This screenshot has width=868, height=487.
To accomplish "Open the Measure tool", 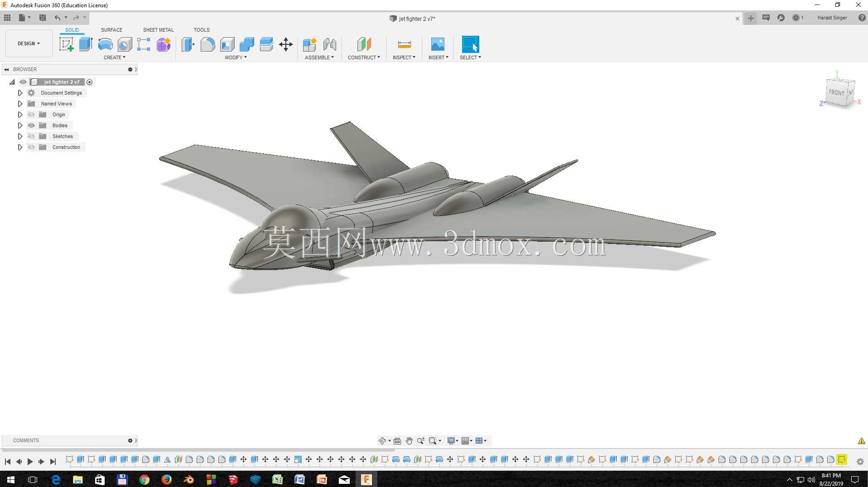I will 404,44.
